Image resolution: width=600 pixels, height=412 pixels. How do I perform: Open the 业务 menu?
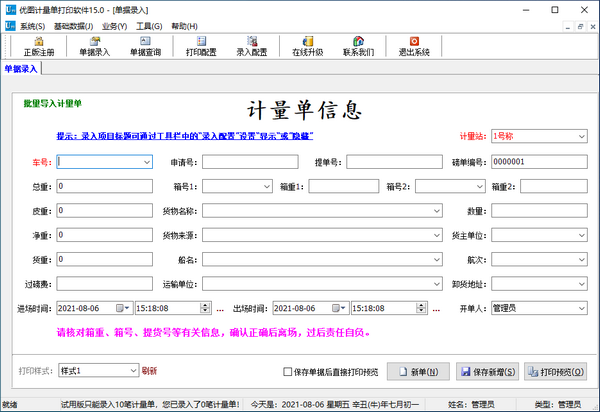pos(114,25)
